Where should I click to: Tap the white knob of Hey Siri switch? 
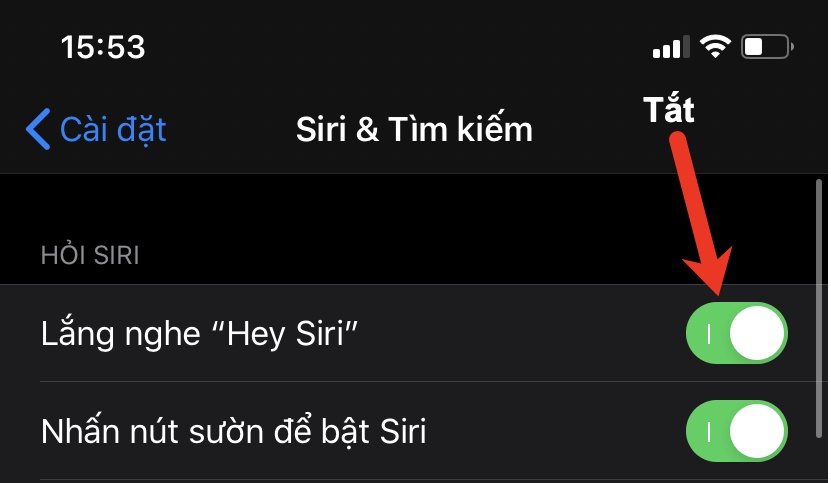point(759,334)
